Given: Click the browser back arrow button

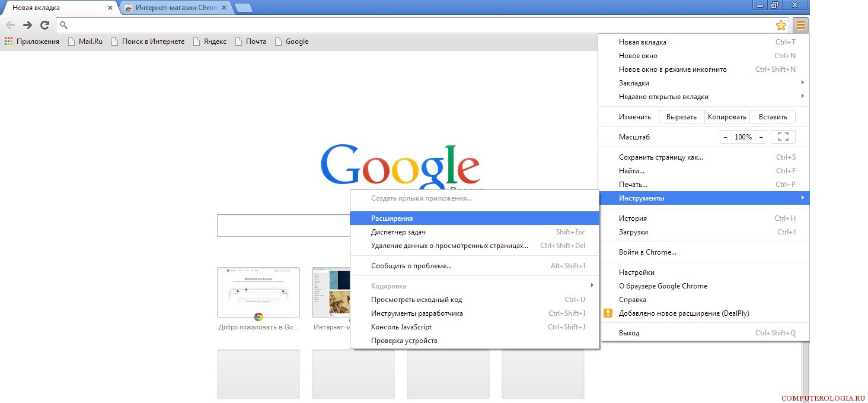Looking at the screenshot, I should tap(10, 25).
